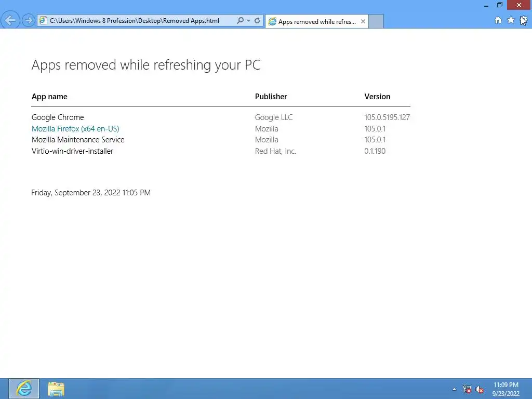This screenshot has width=532, height=399.
Task: Click 'Red Hat, Inc.' publisher cell
Action: 275,151
